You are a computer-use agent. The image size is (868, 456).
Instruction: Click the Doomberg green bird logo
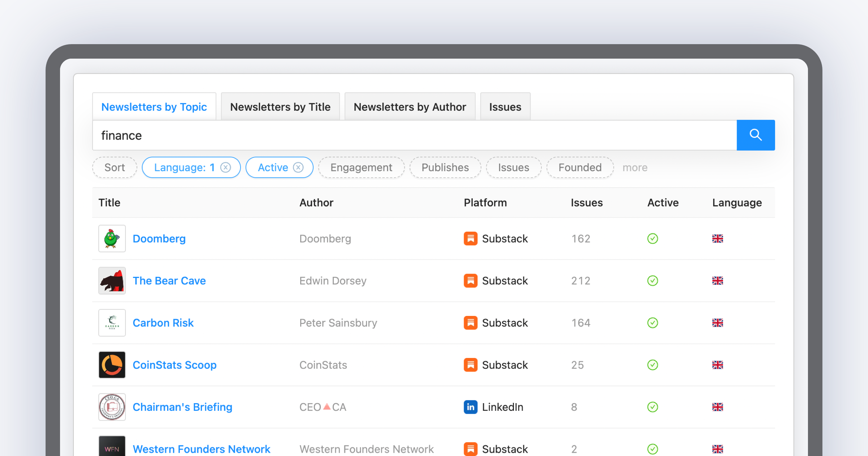112,238
